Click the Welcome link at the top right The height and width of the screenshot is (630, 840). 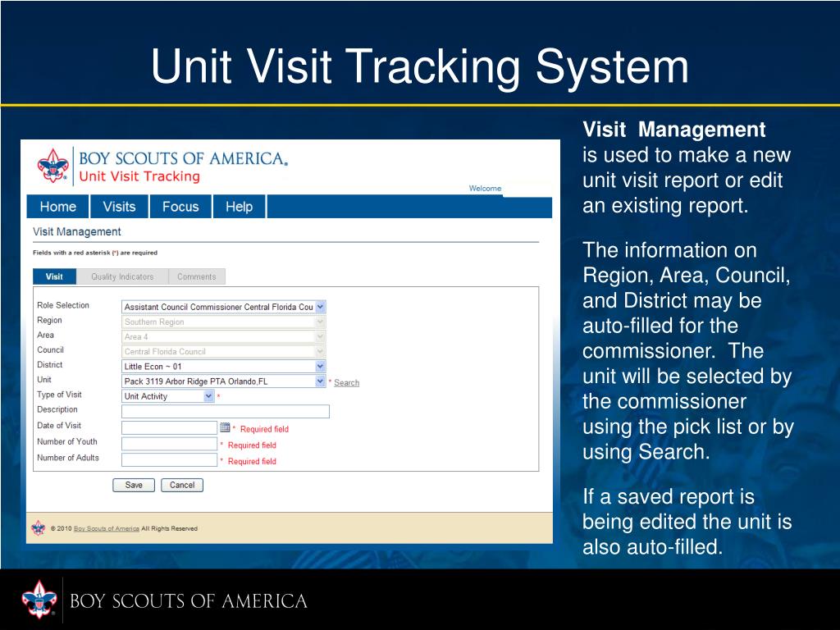tap(486, 188)
